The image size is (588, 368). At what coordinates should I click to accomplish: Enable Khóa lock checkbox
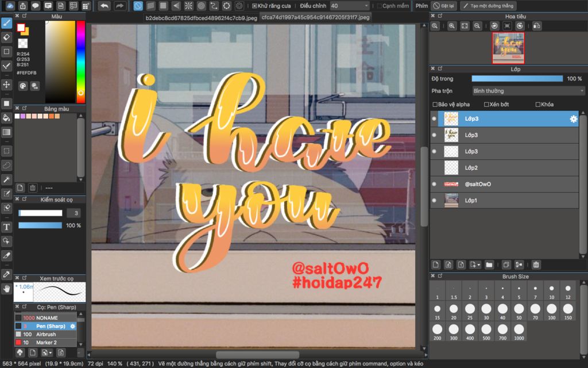tap(537, 105)
